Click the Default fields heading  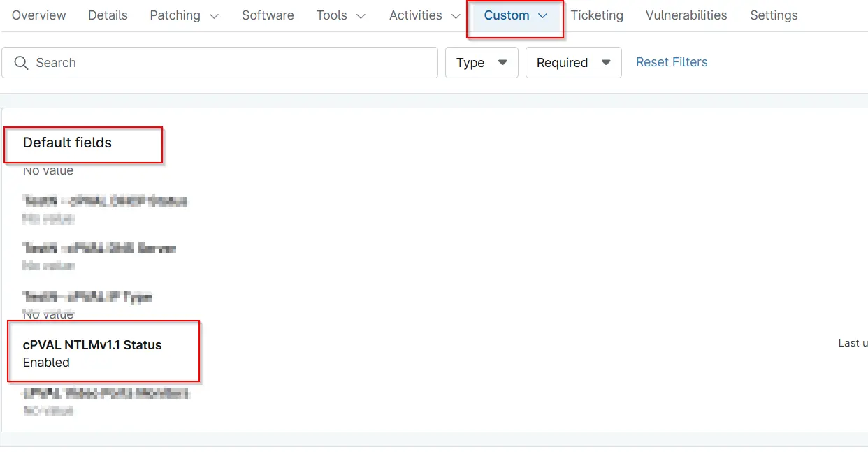click(67, 143)
